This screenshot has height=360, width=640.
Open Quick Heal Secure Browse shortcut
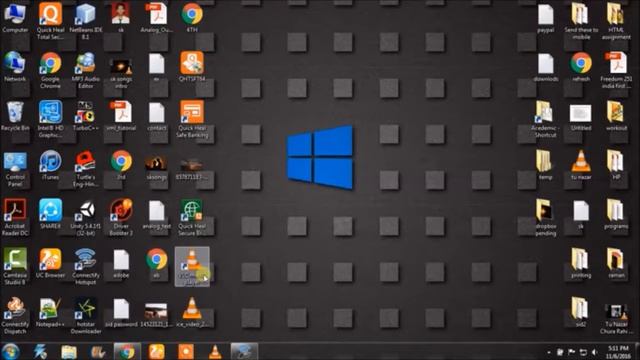(192, 218)
